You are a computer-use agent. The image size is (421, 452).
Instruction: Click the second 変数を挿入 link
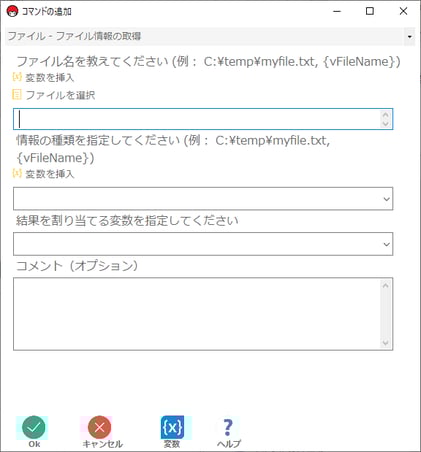pyautogui.click(x=50, y=174)
